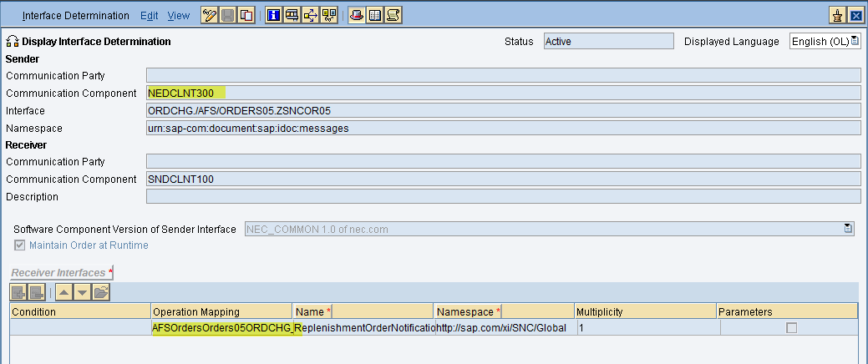Image resolution: width=868 pixels, height=364 pixels.
Task: Select the Receiver Interfaces tab
Action: tap(60, 273)
